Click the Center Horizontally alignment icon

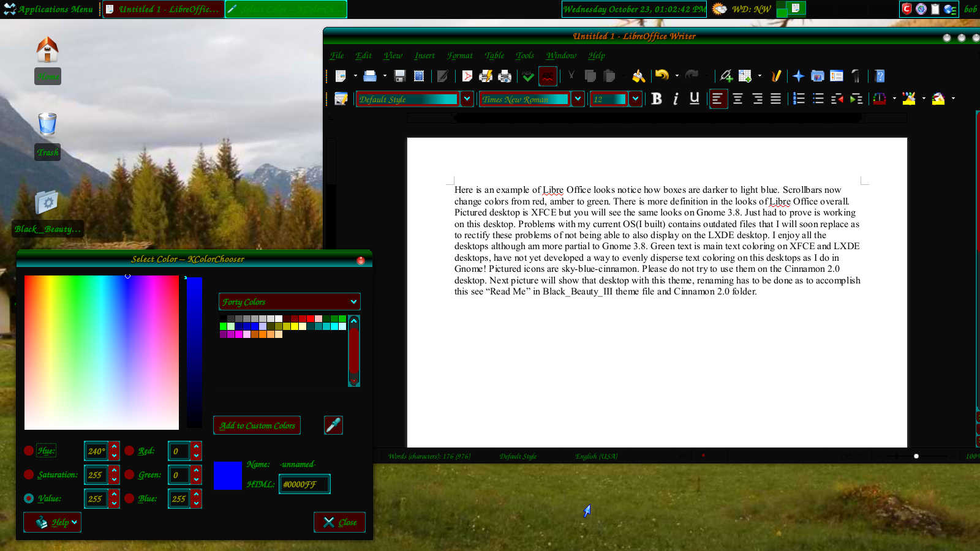(x=738, y=99)
